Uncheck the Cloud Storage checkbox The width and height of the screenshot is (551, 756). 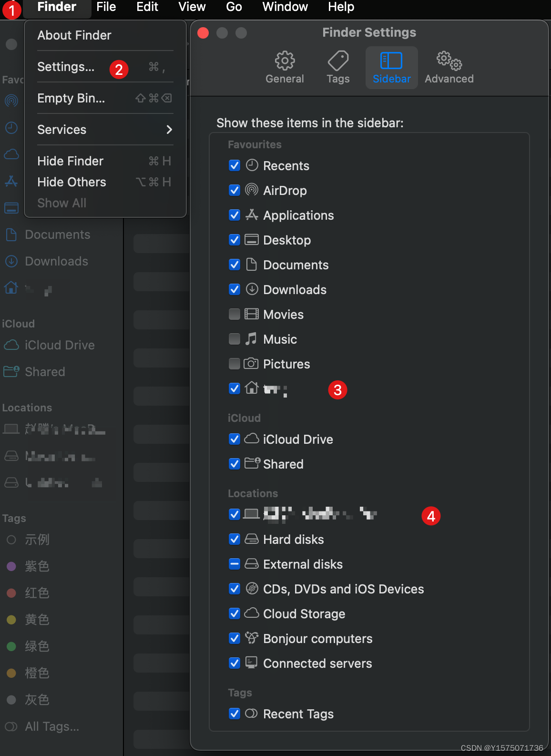235,613
